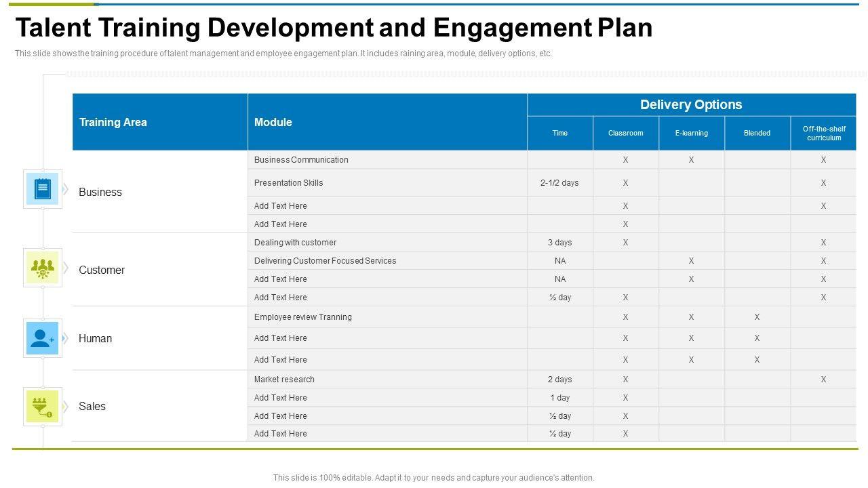Screen dimensions: 868x488
Task: Click E-learning X for Business Communication
Action: coord(692,160)
